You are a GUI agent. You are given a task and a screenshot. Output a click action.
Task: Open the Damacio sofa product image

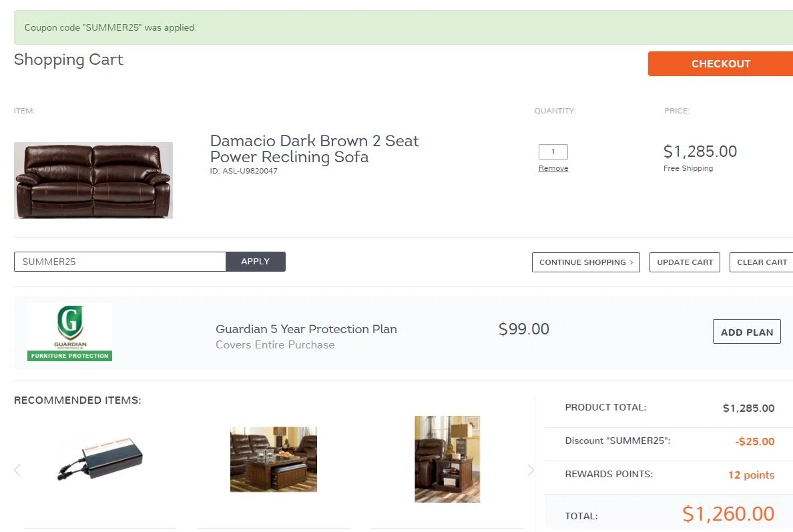[93, 180]
